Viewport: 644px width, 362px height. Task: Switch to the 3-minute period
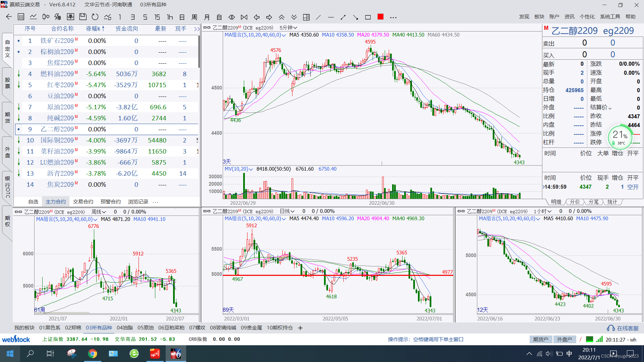coord(133,17)
